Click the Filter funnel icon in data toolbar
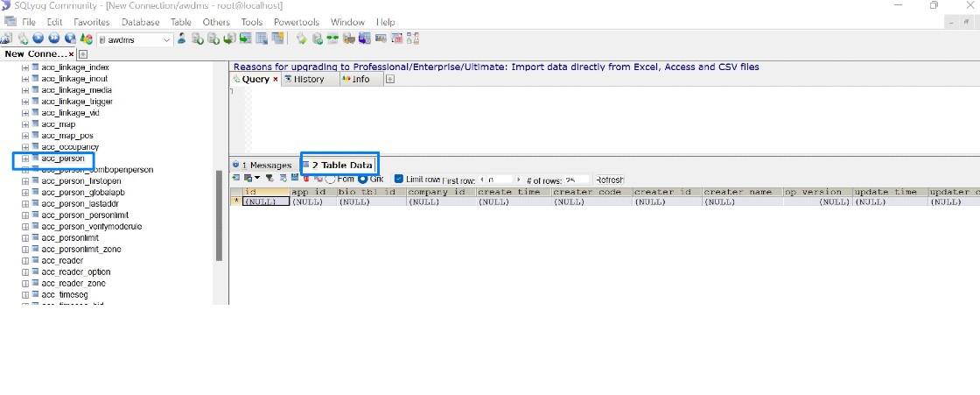Screen dimensions: 980x395 (269, 179)
